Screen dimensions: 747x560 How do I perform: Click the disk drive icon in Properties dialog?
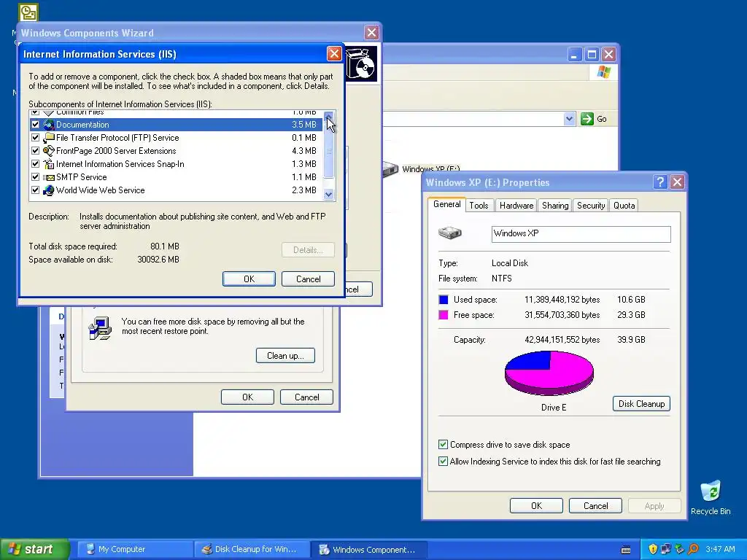coord(449,233)
